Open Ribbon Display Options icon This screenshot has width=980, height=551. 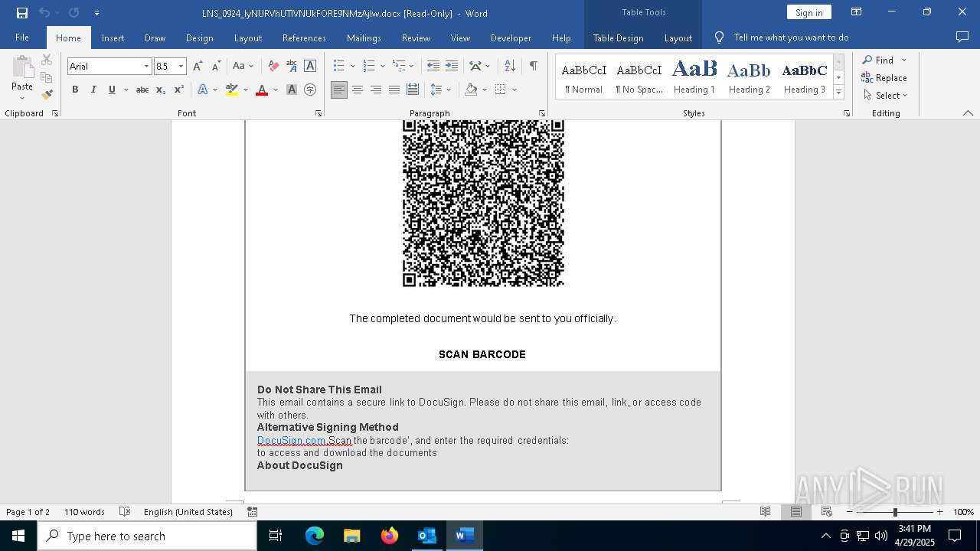pyautogui.click(x=857, y=12)
